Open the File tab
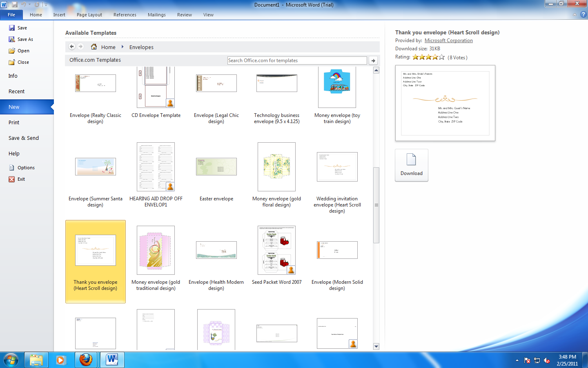This screenshot has width=588, height=368. [x=11, y=15]
